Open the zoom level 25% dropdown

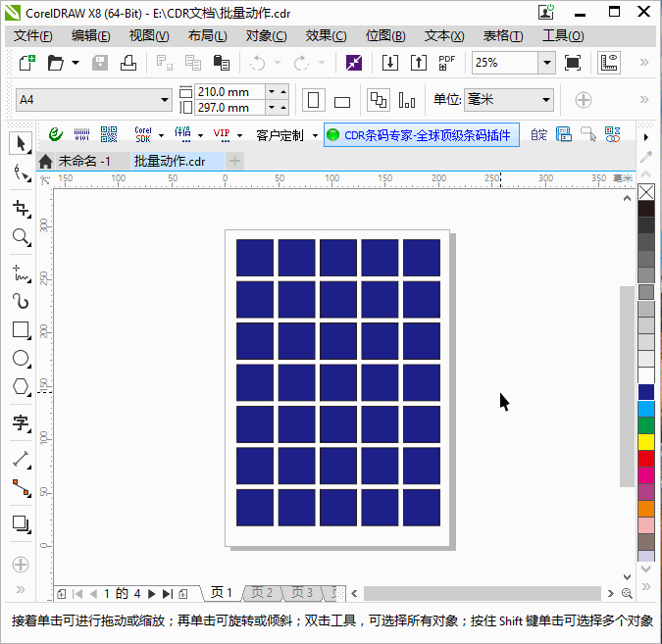pos(546,63)
